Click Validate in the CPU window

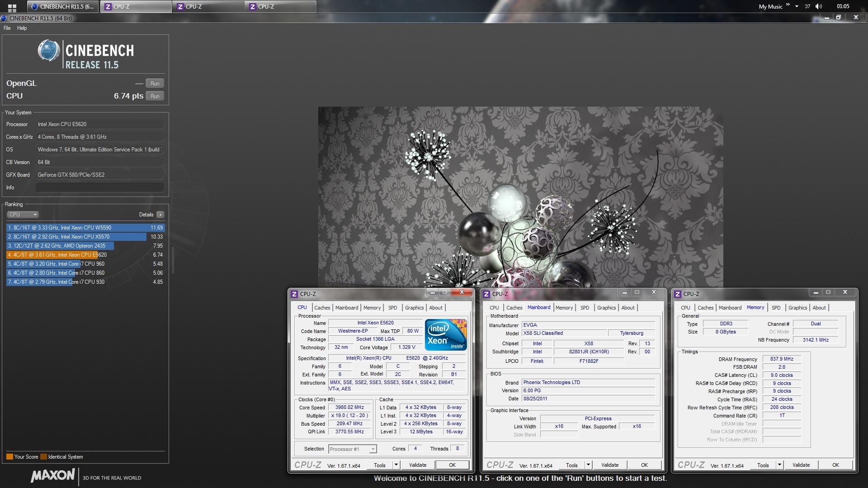[x=418, y=465]
